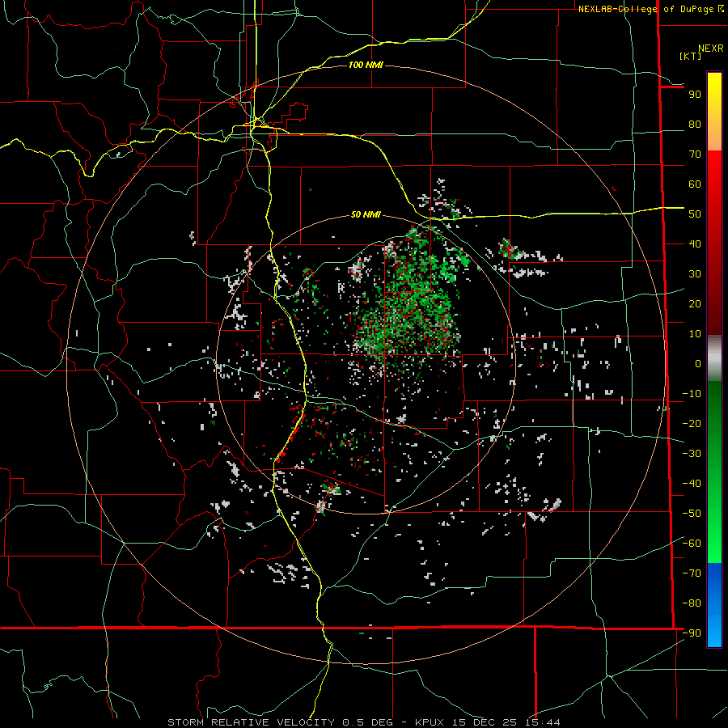This screenshot has height=728, width=728.
Task: Click the -90 value on the velocity scale
Action: (x=692, y=633)
